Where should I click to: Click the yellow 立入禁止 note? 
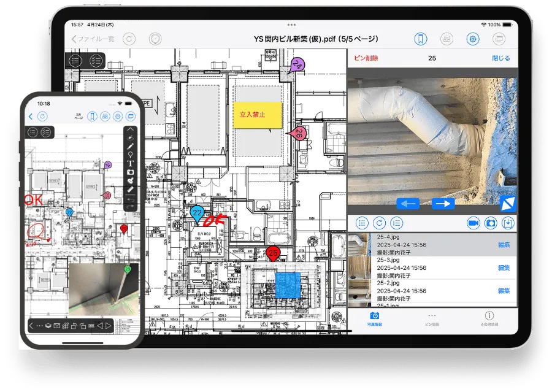258,115
